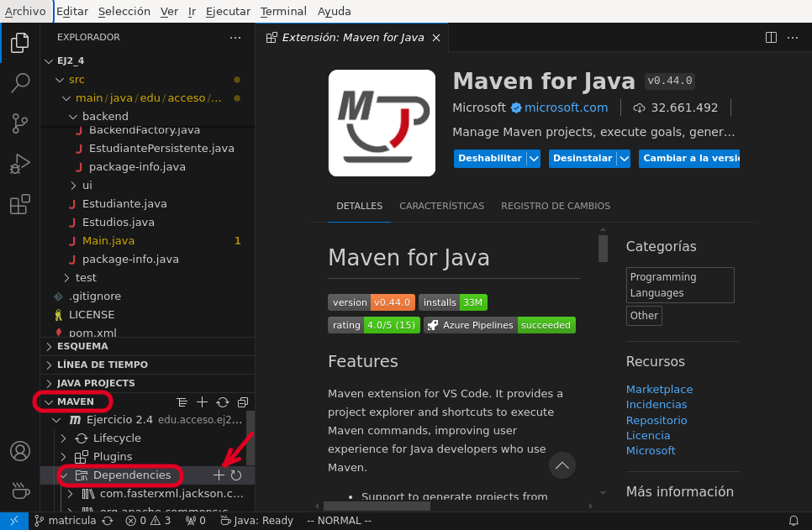Viewport: 812px width, 530px height.
Task: Split the editor to the right
Action: (771, 37)
